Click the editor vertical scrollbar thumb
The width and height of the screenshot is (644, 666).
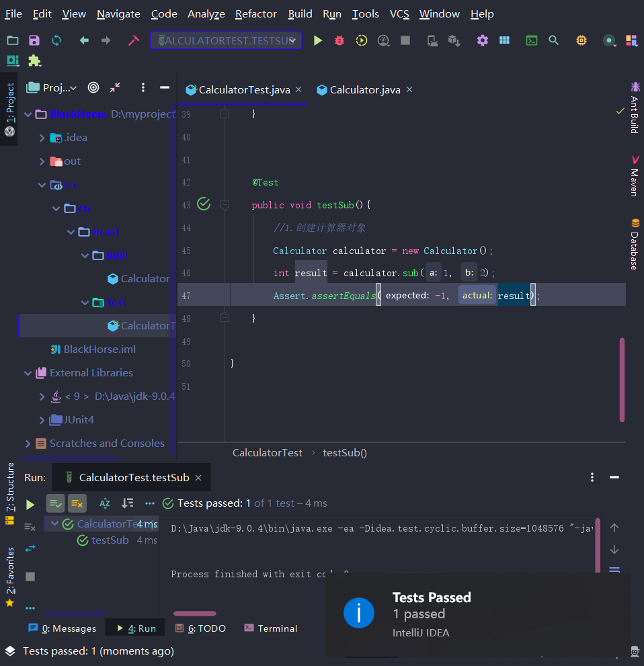coord(622,379)
